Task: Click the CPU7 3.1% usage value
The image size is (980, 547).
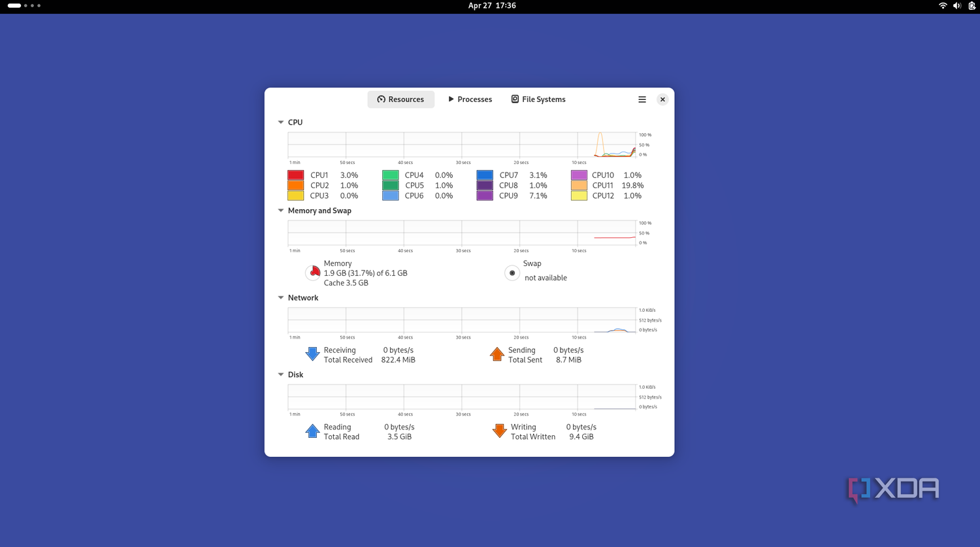Action: tap(538, 175)
